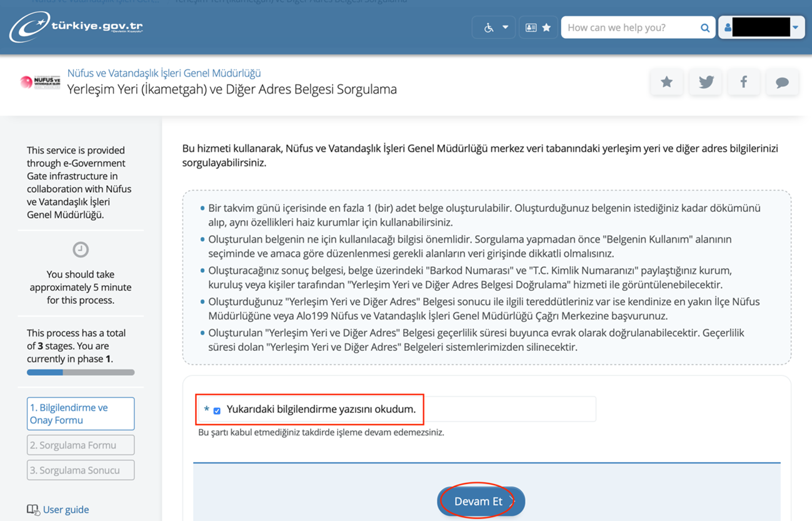
Task: Share the service on Facebook
Action: point(744,82)
